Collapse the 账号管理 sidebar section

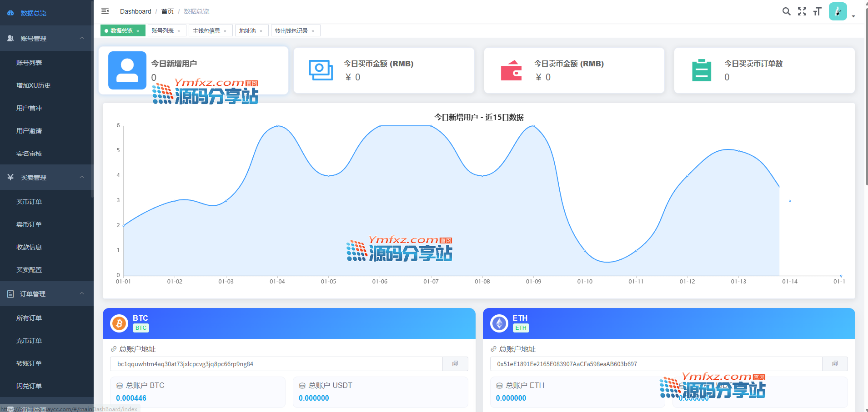pos(82,38)
